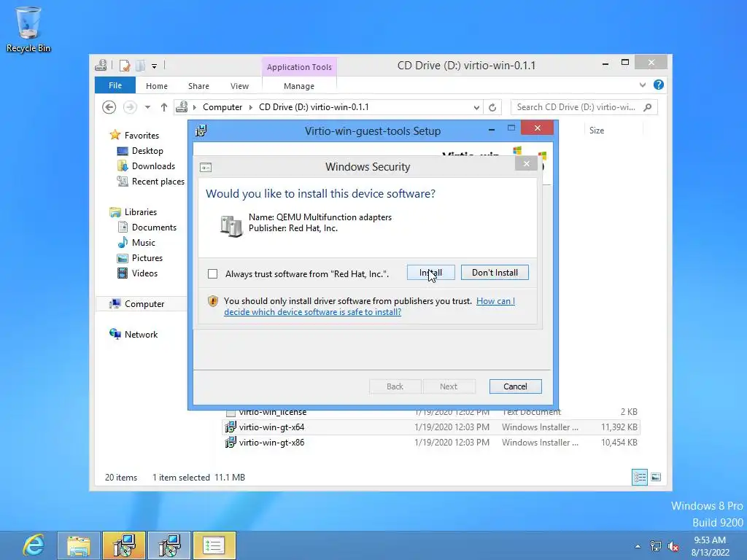The image size is (747, 560).
Task: Cancel the Virtio-win-guest-tools Setup
Action: [515, 386]
